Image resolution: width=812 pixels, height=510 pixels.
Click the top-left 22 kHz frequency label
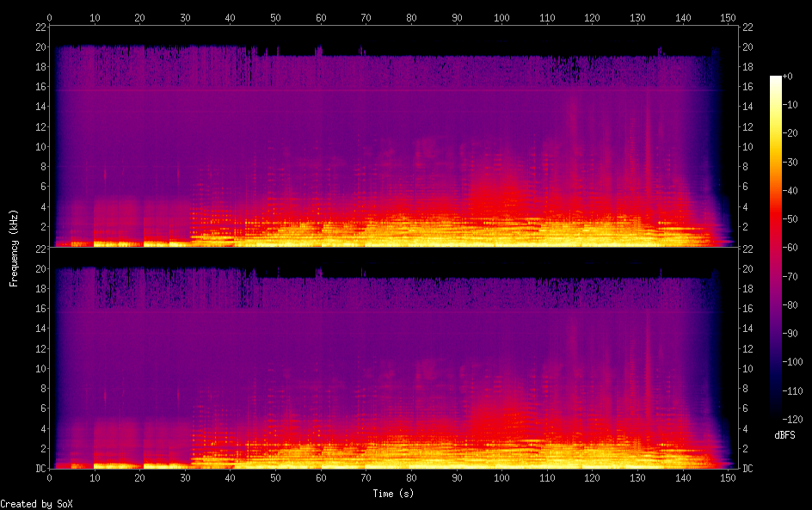tap(40, 27)
